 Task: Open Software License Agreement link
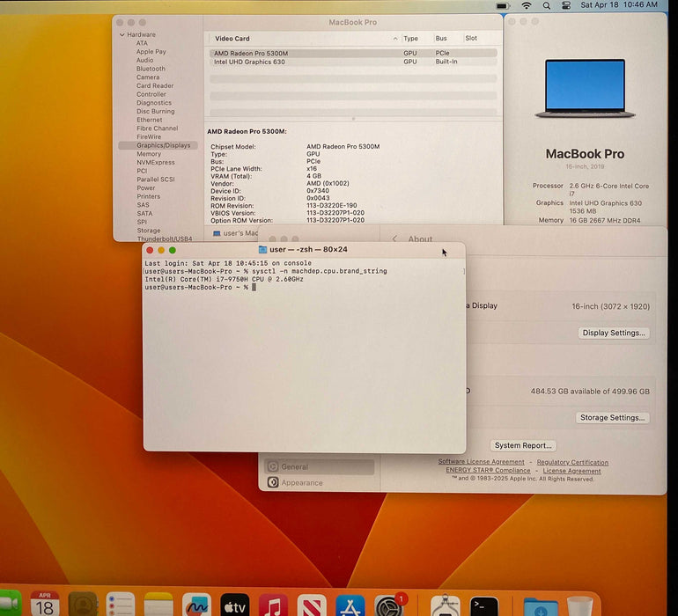[481, 462]
